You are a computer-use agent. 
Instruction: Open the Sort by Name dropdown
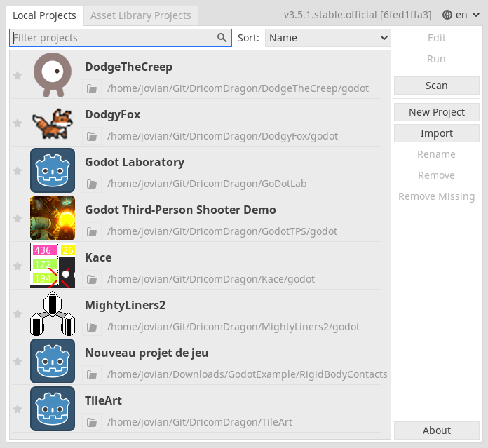click(x=327, y=38)
